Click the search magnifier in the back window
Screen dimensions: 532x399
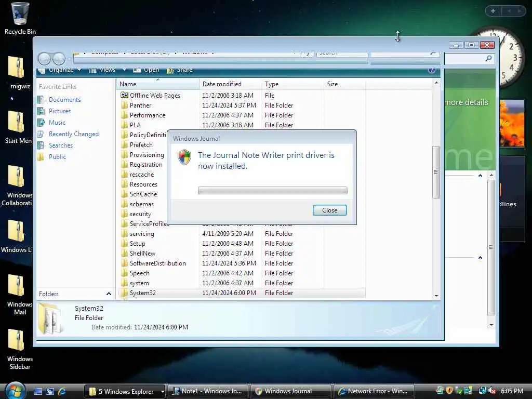tap(488, 58)
